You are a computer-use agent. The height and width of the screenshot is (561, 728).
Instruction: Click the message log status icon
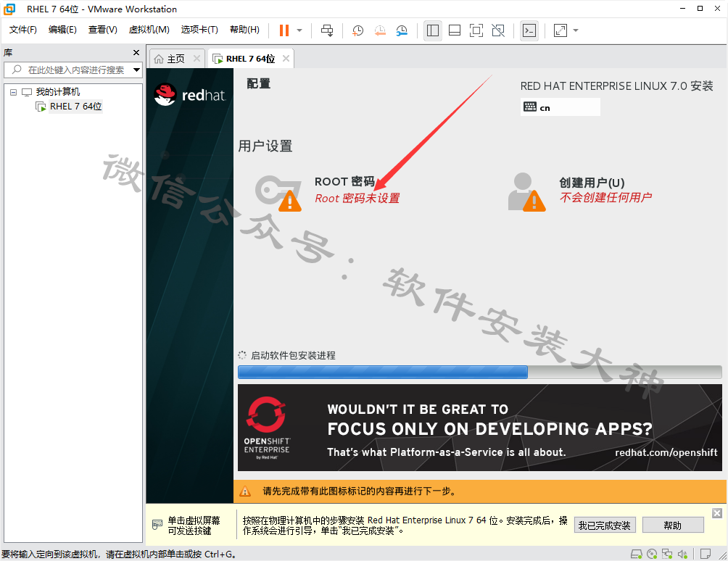[x=706, y=554]
